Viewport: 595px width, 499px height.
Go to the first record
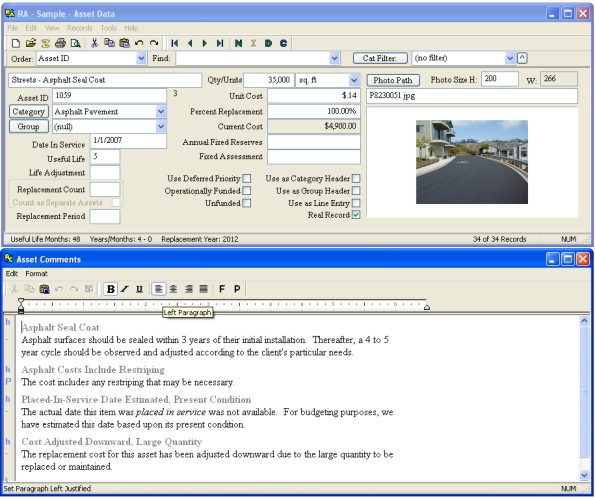(175, 43)
